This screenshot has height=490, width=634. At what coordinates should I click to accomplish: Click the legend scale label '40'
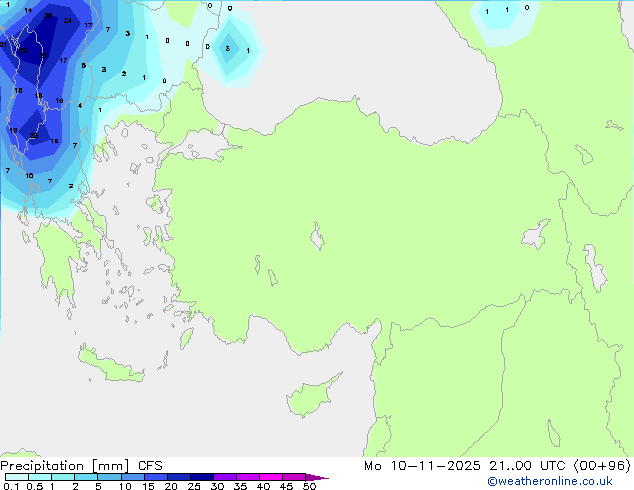[x=263, y=486]
